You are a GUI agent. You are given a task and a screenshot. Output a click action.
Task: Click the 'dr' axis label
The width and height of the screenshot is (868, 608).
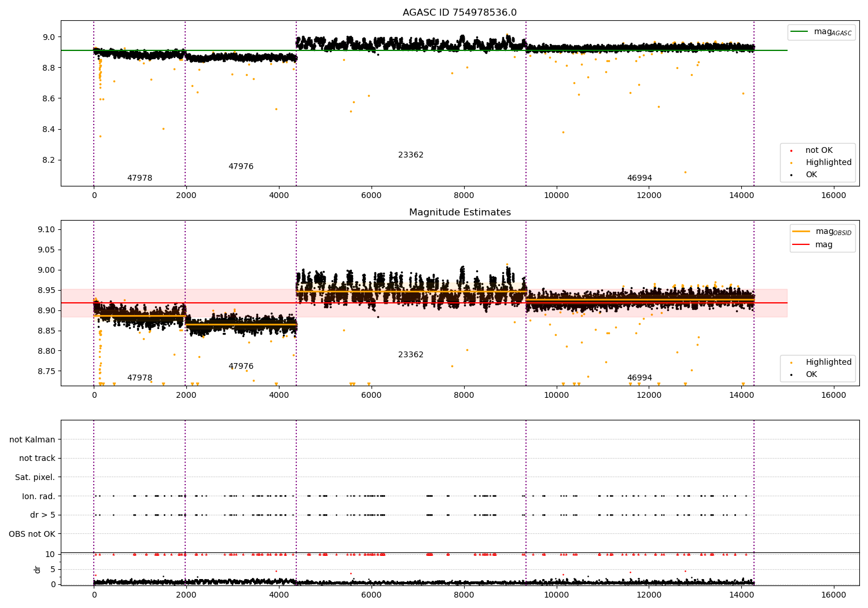point(38,569)
